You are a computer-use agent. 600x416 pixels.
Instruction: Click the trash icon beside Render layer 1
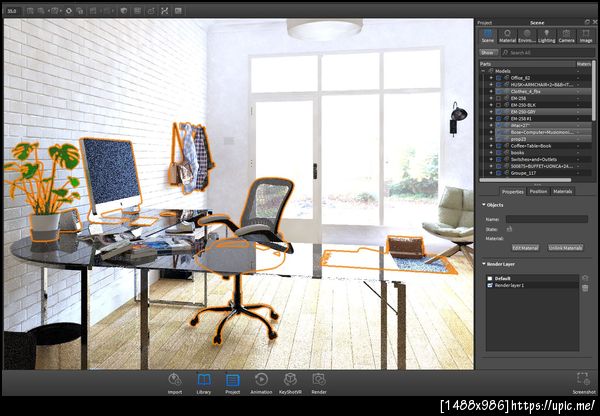(x=585, y=288)
